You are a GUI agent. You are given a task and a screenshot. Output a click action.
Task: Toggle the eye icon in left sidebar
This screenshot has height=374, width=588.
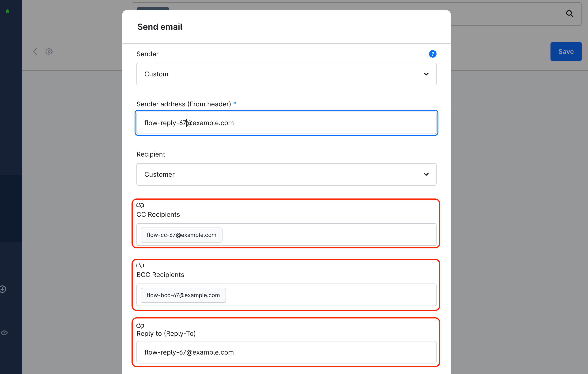pyautogui.click(x=4, y=333)
